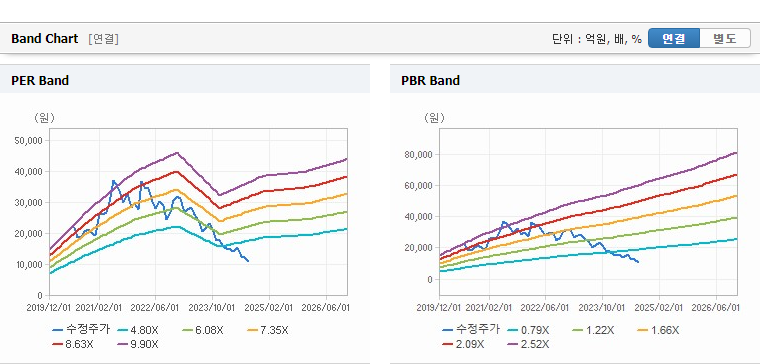Click the PER Band panel header
760x364 pixels.
click(x=185, y=80)
